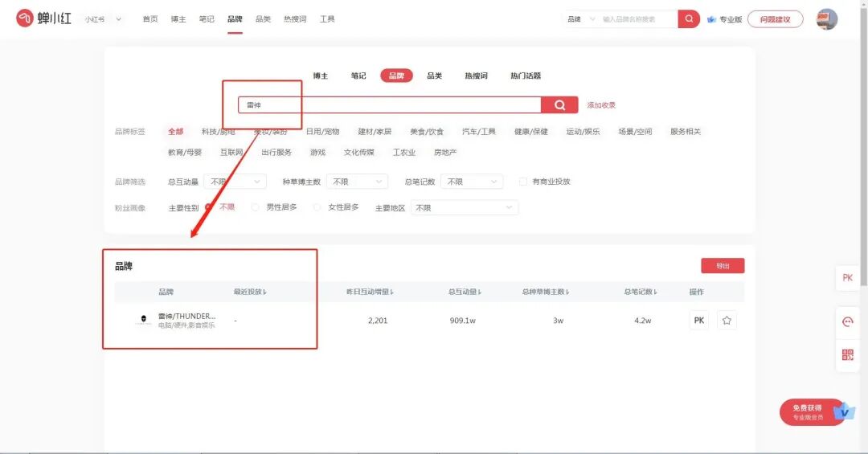
Task: Switch to the 品类 search tab above the search box
Action: pos(435,76)
